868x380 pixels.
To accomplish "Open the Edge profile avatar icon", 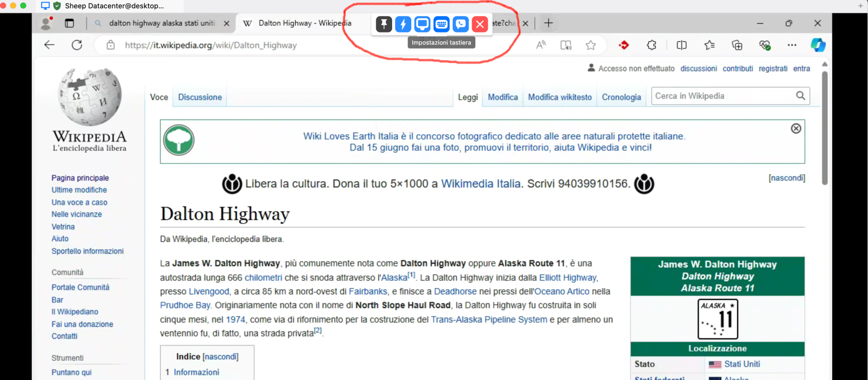I will pos(47,23).
